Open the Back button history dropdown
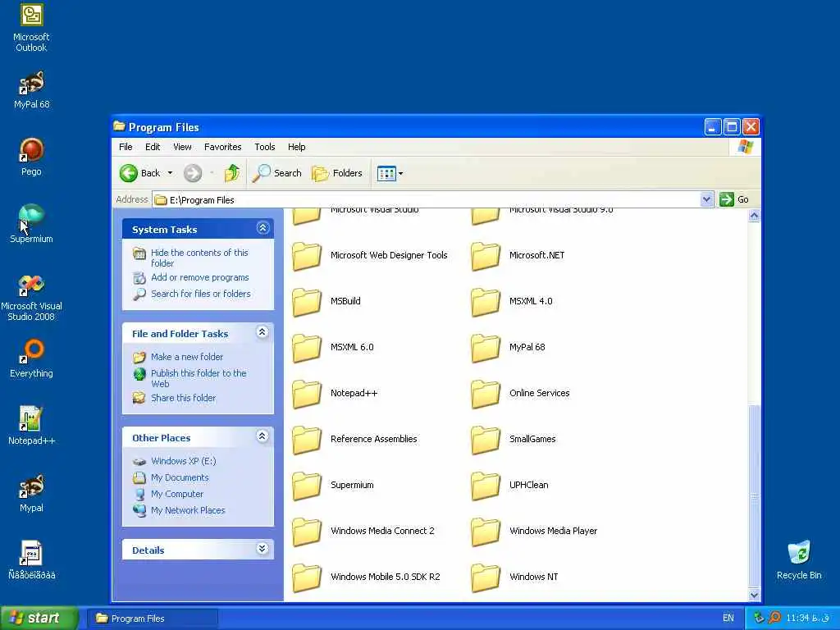The image size is (840, 630). pyautogui.click(x=170, y=173)
